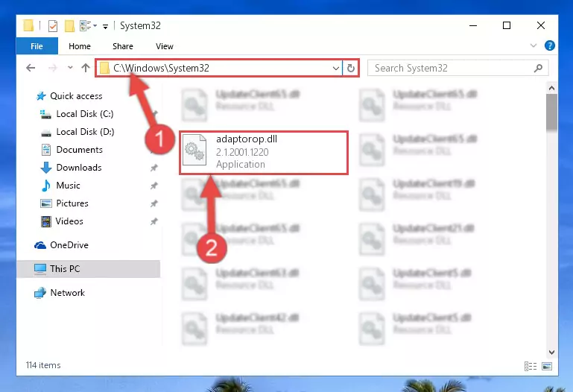The image size is (573, 392).
Task: Switch to the View ribbon tab
Action: 165,46
